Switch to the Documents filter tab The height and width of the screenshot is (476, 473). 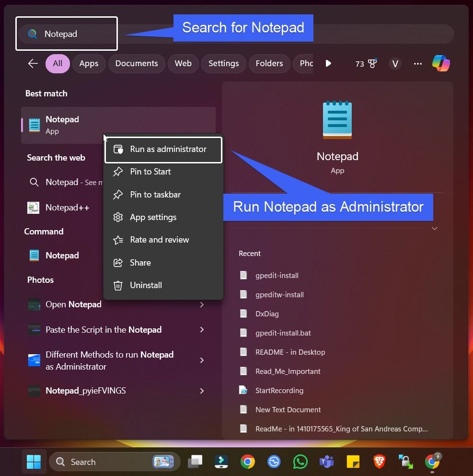point(137,63)
